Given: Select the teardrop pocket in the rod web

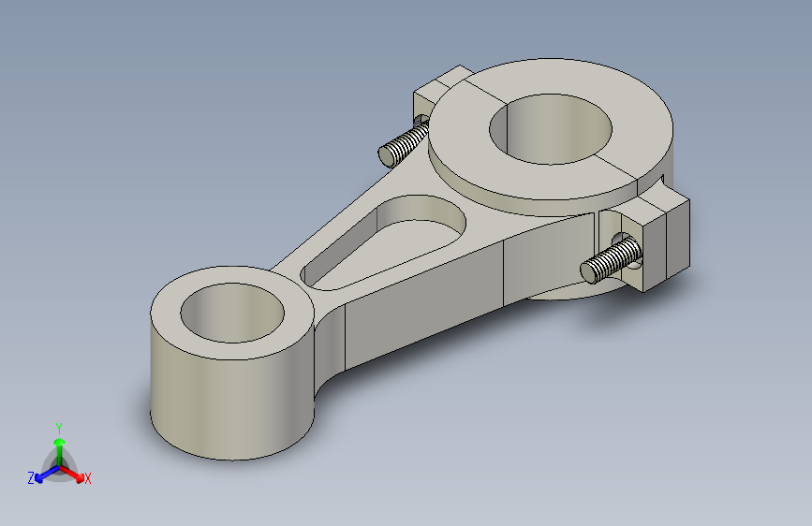Looking at the screenshot, I should [383, 242].
